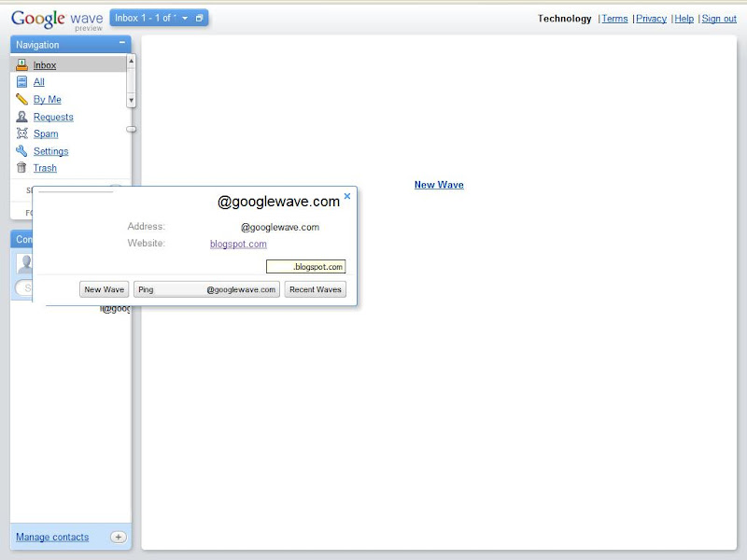Click the Spam skull icon
The height and width of the screenshot is (560, 747).
tap(21, 133)
